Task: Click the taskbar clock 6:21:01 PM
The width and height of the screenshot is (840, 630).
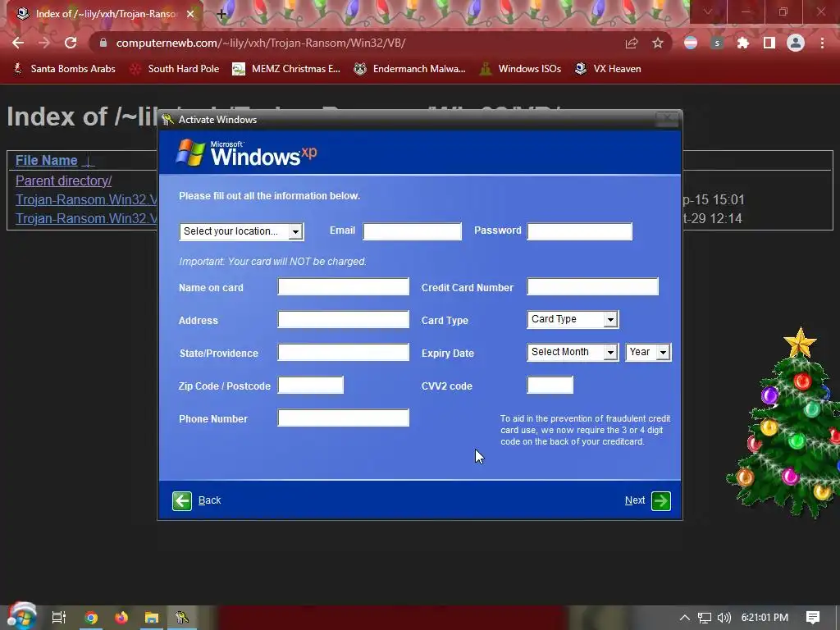Action: 765,618
